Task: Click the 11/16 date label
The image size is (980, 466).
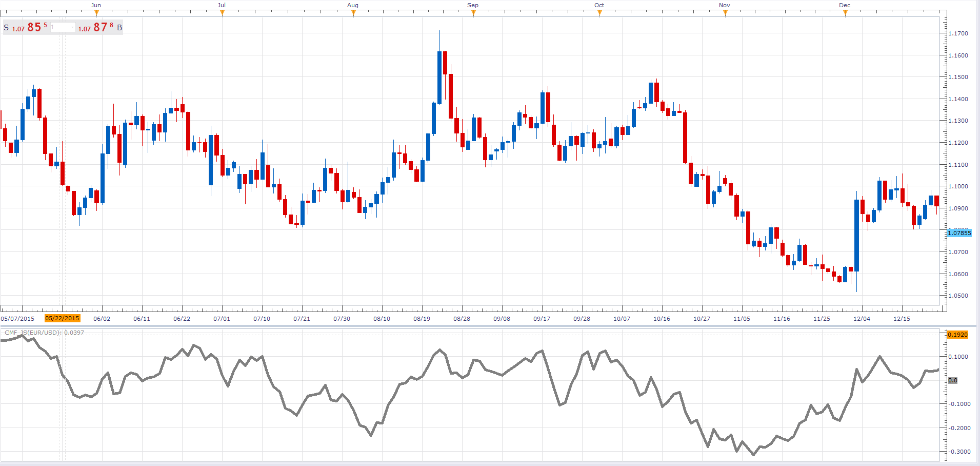Action: point(782,319)
